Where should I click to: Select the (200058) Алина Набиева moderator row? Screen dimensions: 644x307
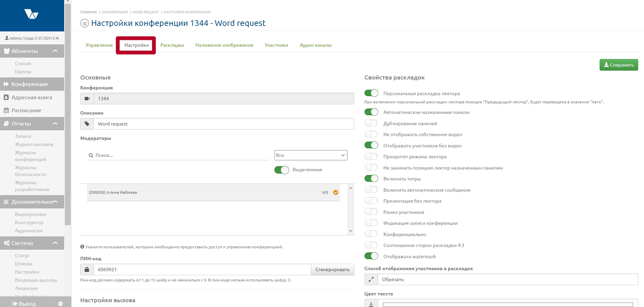214,192
